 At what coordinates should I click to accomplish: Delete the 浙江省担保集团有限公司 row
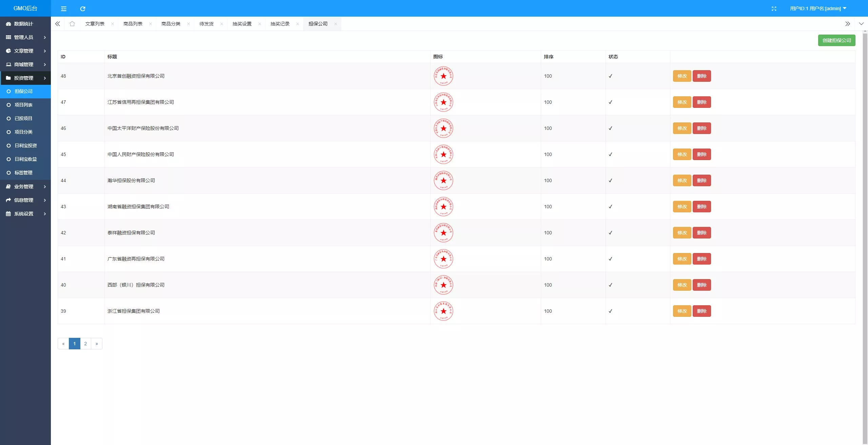point(702,311)
